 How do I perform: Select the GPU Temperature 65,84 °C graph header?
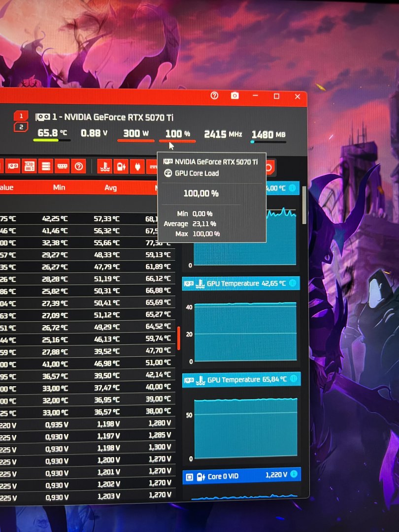241,379
